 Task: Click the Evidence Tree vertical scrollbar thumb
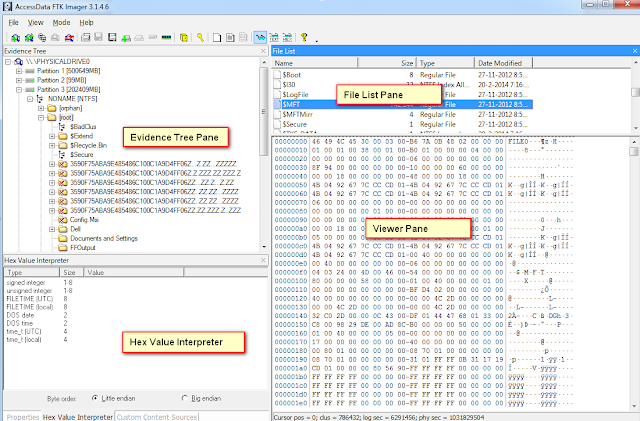click(x=264, y=111)
